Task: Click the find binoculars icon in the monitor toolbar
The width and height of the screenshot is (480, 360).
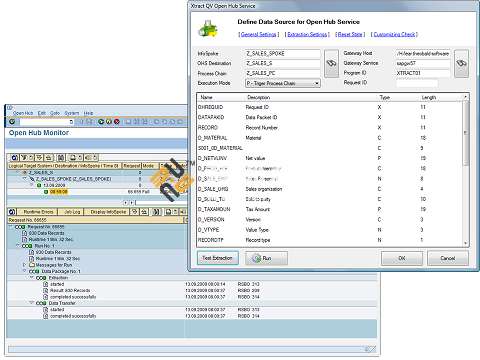Action: pyautogui.click(x=61, y=157)
